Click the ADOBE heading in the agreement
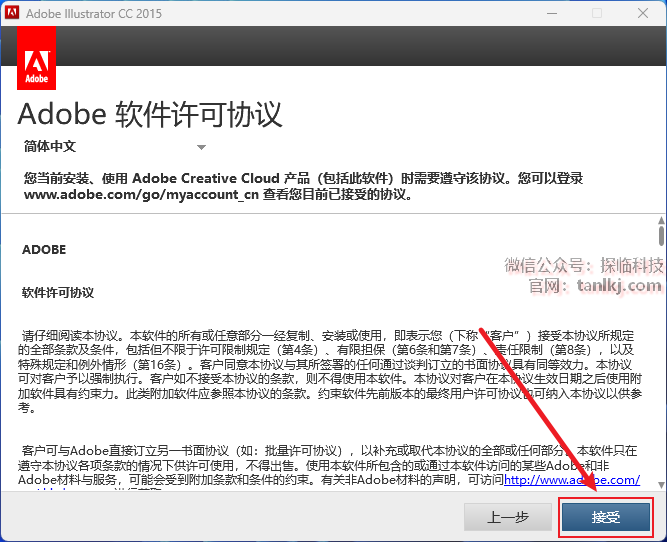Image resolution: width=667 pixels, height=542 pixels. (x=44, y=250)
